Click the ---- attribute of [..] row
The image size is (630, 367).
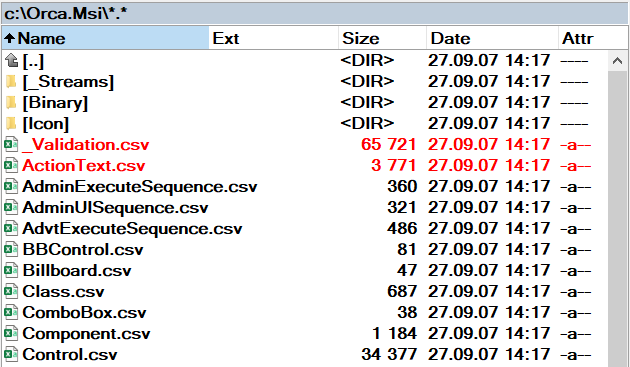574,62
